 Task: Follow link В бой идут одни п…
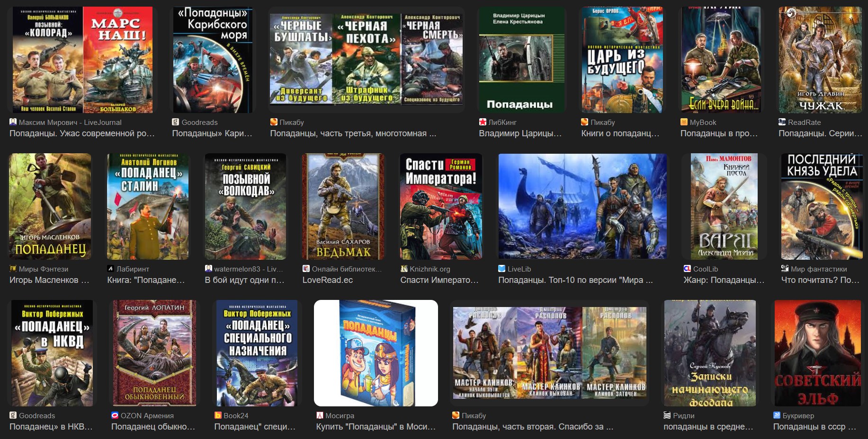pos(244,280)
